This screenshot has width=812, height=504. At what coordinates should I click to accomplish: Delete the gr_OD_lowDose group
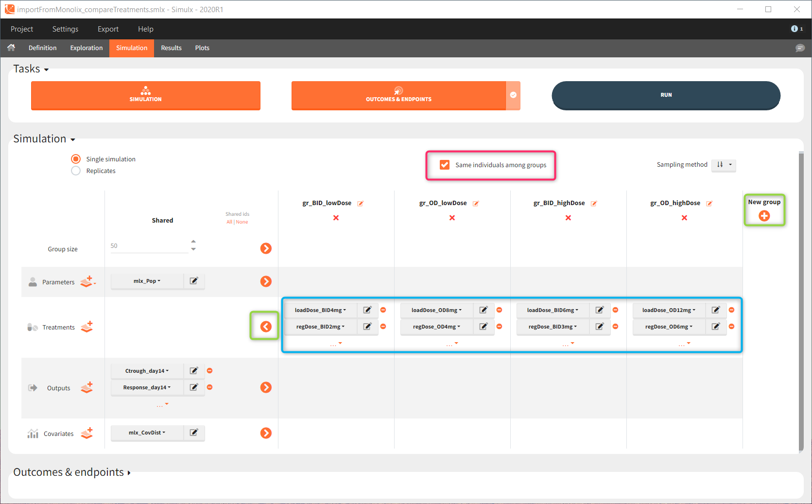click(452, 218)
